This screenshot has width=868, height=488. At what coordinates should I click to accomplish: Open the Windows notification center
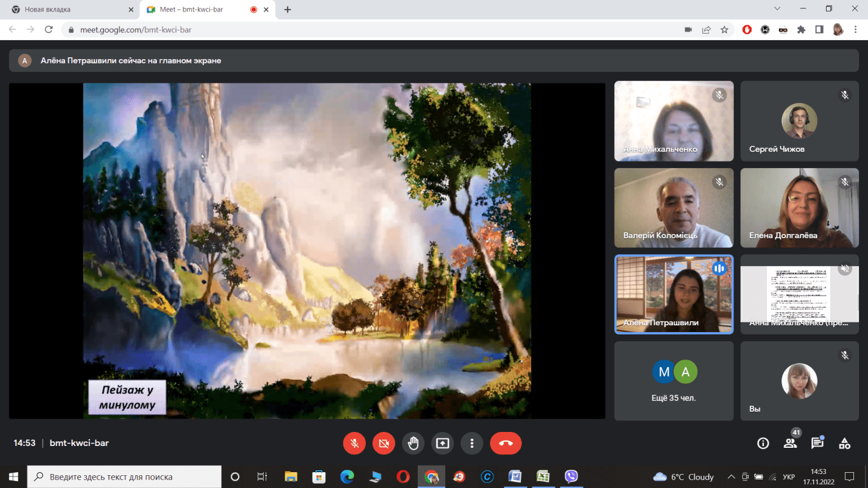850,476
